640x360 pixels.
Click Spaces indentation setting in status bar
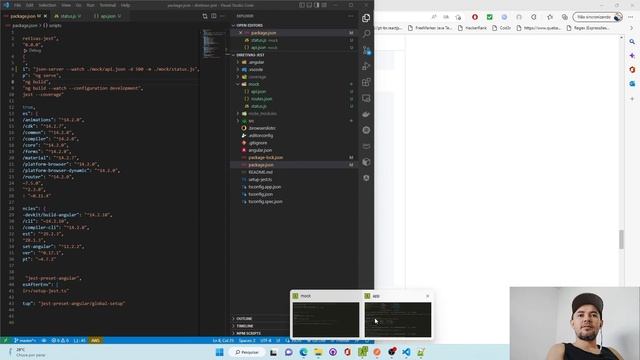pyautogui.click(x=247, y=340)
